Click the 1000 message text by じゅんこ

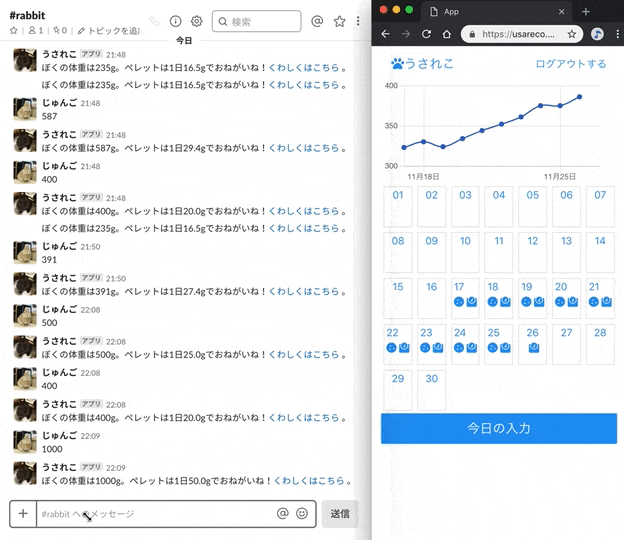click(52, 449)
